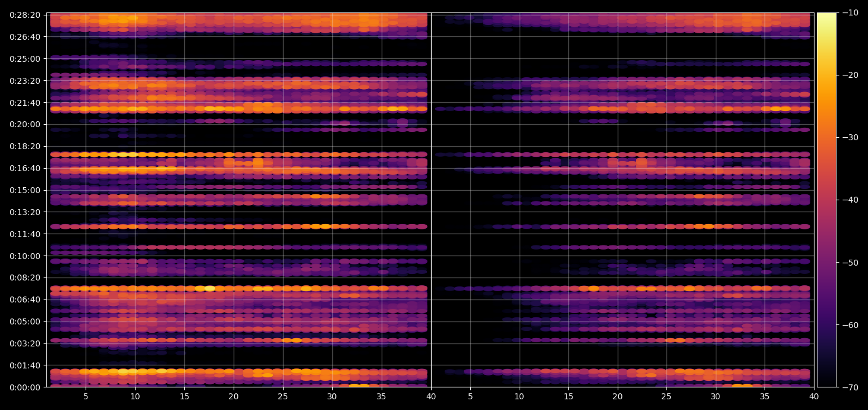The width and height of the screenshot is (868, 410).
Task: Click the −70 colorbar tick label
Action: point(849,387)
